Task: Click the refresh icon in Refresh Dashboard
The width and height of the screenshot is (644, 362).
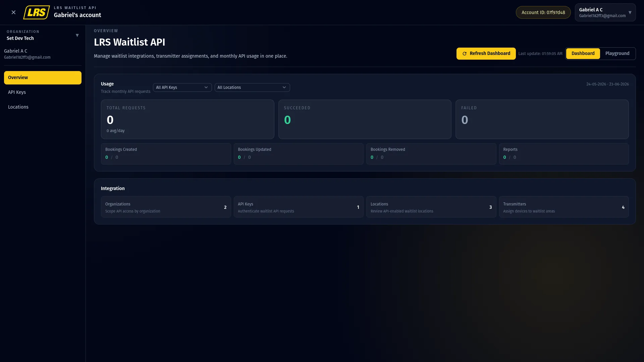Action: pyautogui.click(x=465, y=54)
